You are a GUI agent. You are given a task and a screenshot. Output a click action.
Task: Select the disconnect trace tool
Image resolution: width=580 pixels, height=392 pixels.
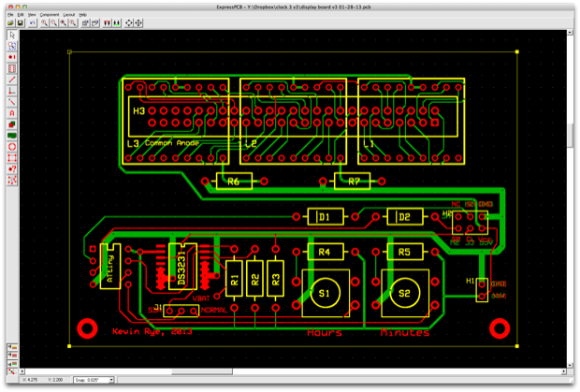point(12,102)
